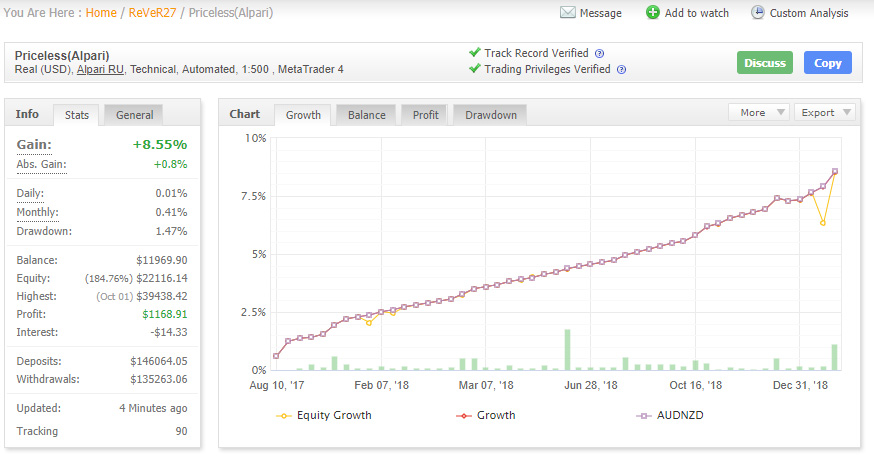Click the Track Record Verified help icon

599,54
